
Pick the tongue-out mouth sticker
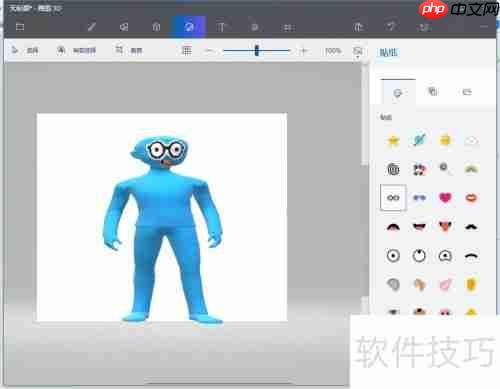coord(445,227)
